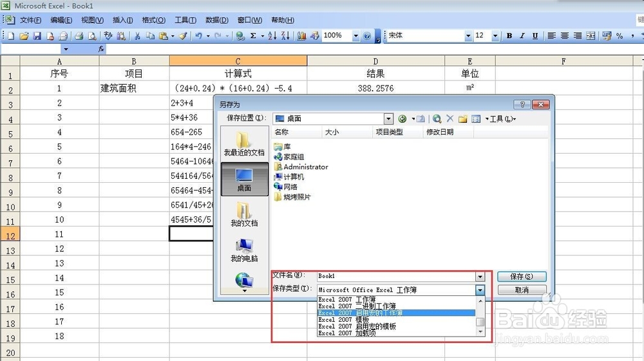Open the 文件(F) menu
Screen dimensions: 644x361
click(x=30, y=20)
